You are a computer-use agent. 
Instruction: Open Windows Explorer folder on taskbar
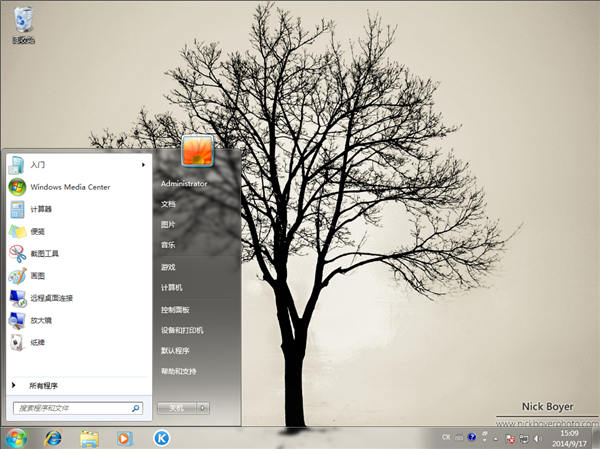89,438
